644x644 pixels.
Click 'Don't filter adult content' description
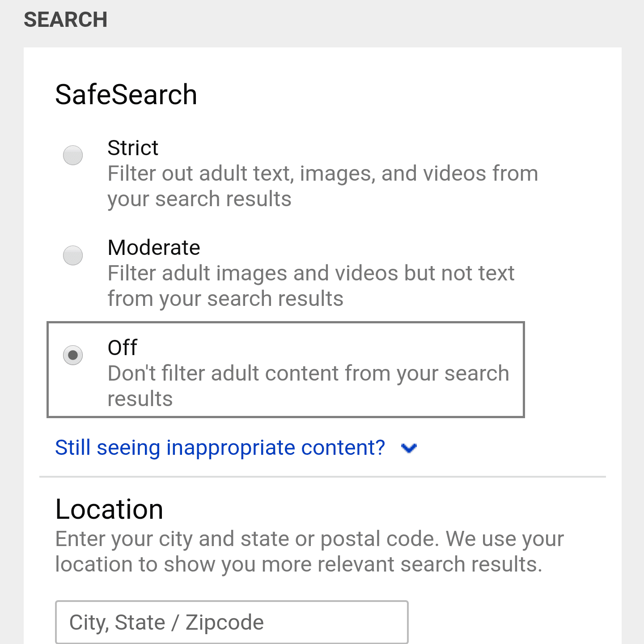tap(308, 373)
